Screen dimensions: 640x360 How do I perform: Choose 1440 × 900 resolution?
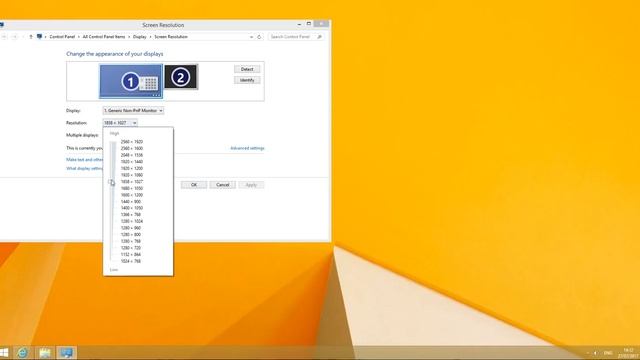[131, 201]
